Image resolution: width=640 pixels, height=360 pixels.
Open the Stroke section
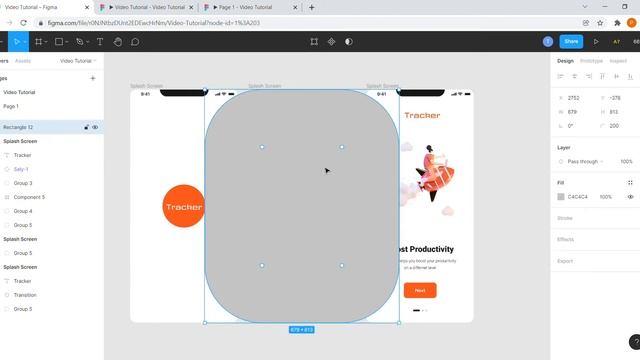coord(565,218)
